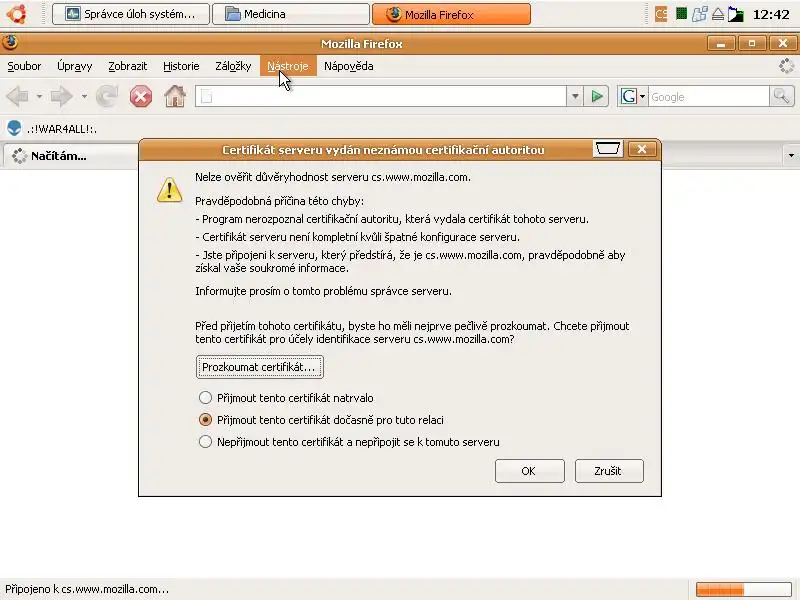The image size is (800, 600).
Task: Expand the address bar history dropdown
Action: pyautogui.click(x=575, y=96)
